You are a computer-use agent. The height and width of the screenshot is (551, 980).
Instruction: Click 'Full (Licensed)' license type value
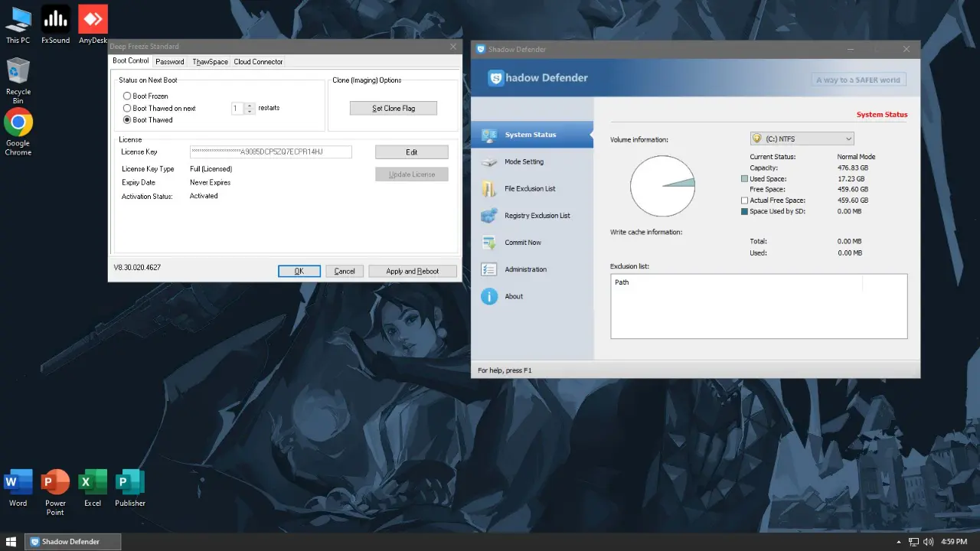coord(211,169)
